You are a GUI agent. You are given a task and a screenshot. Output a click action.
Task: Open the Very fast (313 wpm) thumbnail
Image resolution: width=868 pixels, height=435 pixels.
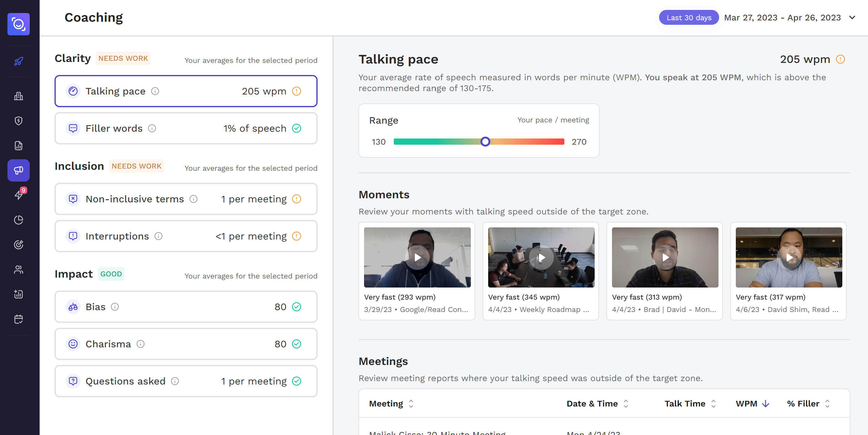coord(665,257)
